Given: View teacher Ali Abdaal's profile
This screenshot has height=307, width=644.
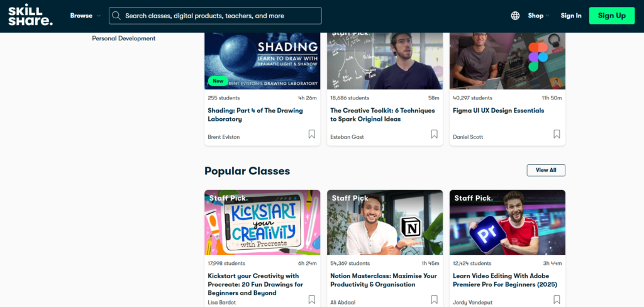Looking at the screenshot, I should click(x=343, y=303).
